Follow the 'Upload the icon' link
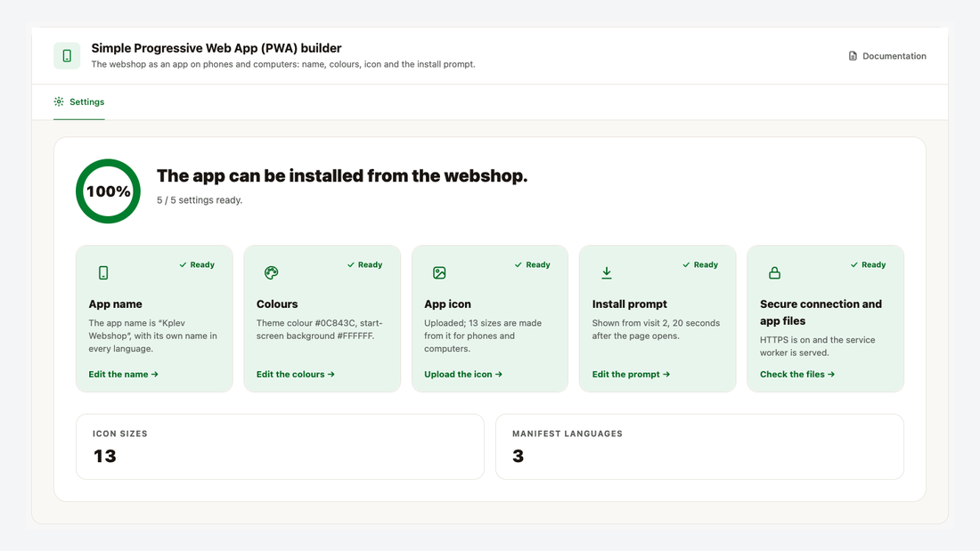 click(x=463, y=374)
